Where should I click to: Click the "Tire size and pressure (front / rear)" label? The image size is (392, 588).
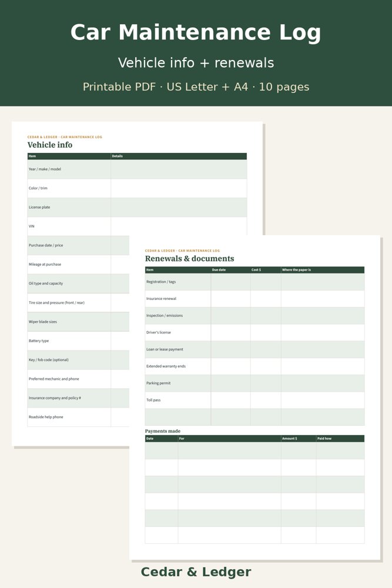pos(56,303)
